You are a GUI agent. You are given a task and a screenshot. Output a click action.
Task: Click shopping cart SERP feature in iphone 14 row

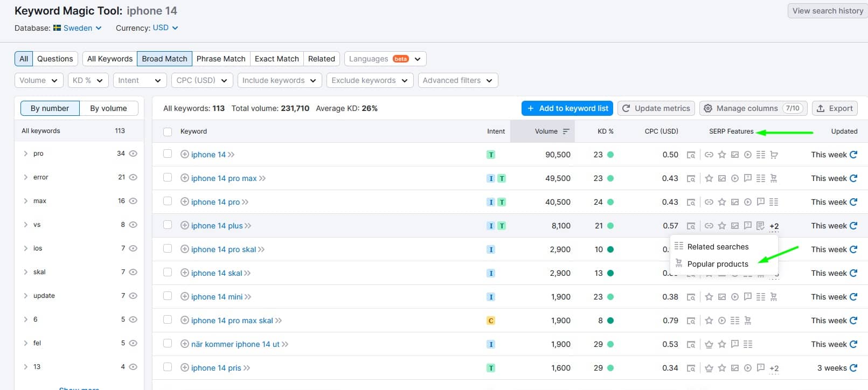pos(774,155)
